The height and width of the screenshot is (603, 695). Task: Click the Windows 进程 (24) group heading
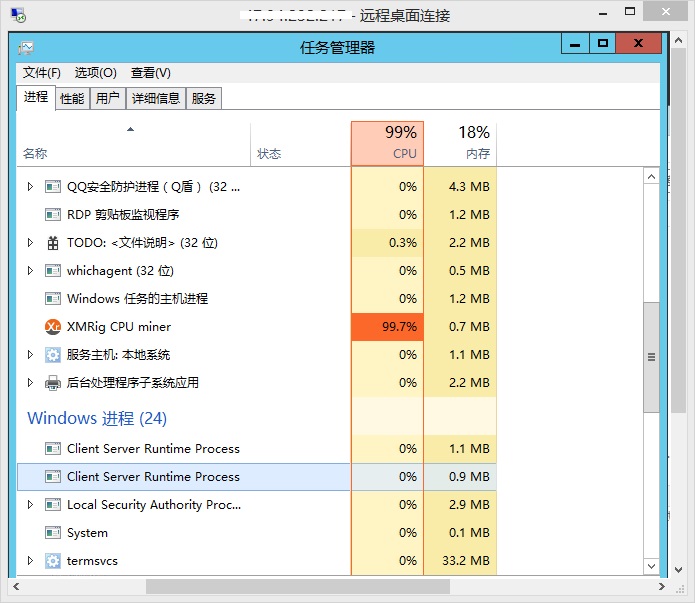pyautogui.click(x=97, y=418)
